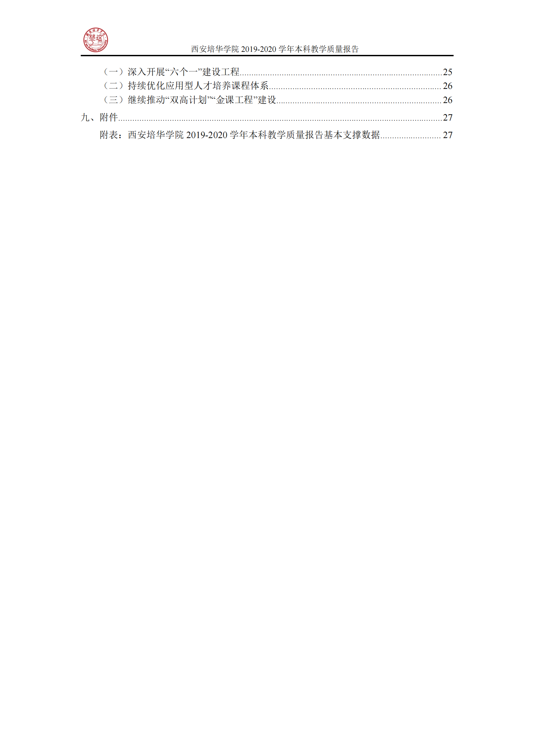Click page number 25 in the contents
The width and height of the screenshot is (534, 756).
(448, 72)
